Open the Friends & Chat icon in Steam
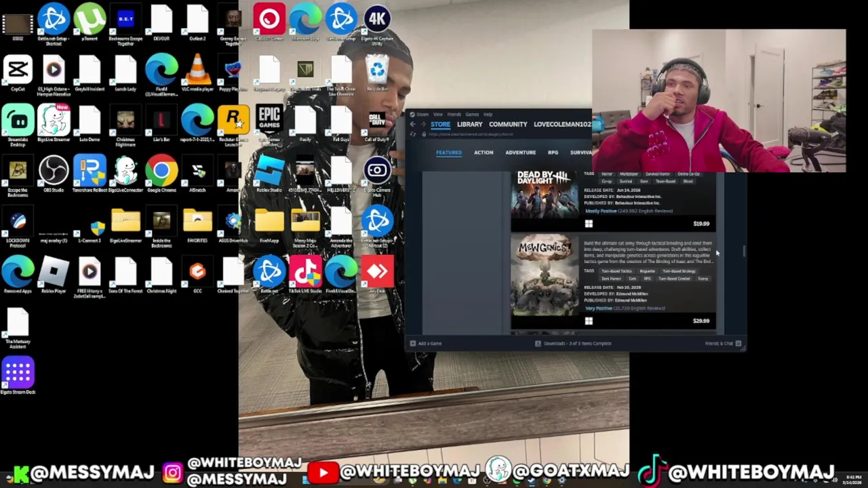 click(738, 344)
